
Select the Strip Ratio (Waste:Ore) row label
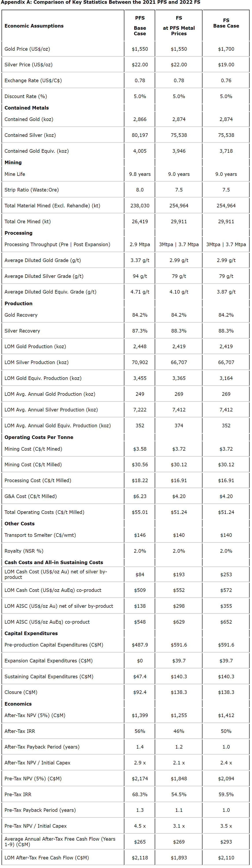(32, 190)
